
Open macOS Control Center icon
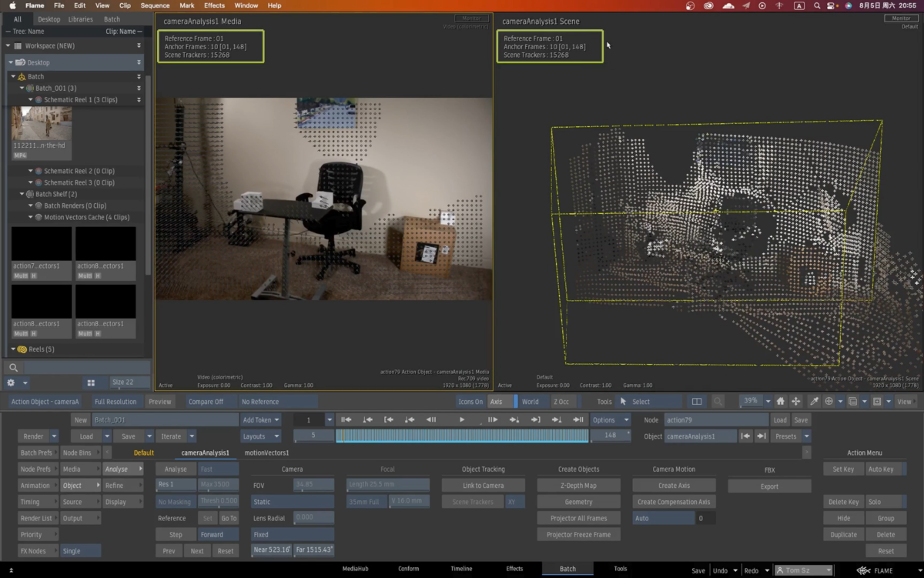(832, 5)
